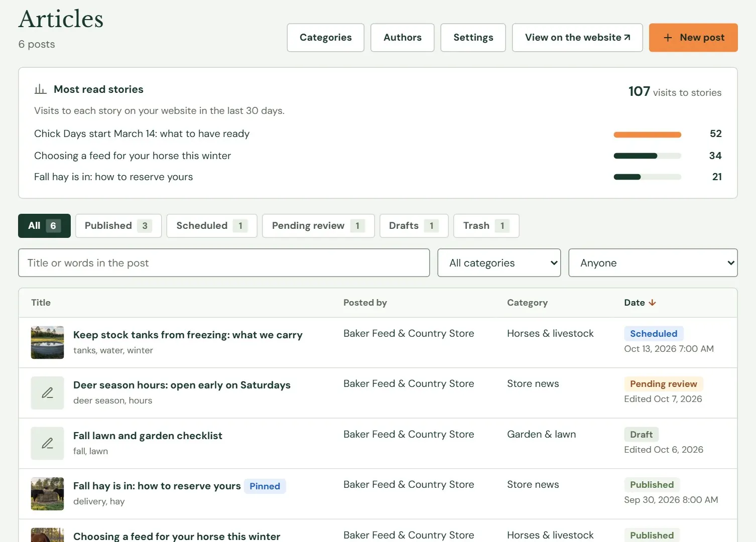Click the orange Chick Days visits bar
The height and width of the screenshot is (542, 756).
647,134
